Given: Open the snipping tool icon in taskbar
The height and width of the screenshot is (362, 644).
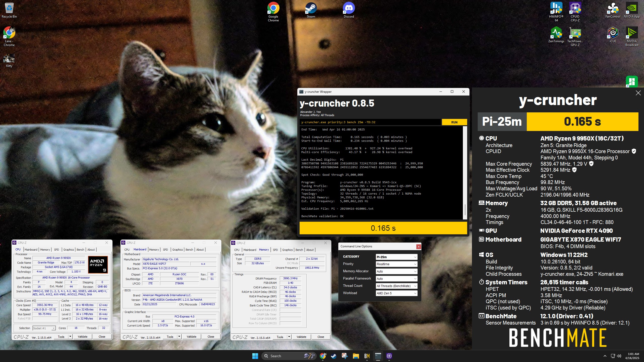Looking at the screenshot, I should click(345, 356).
